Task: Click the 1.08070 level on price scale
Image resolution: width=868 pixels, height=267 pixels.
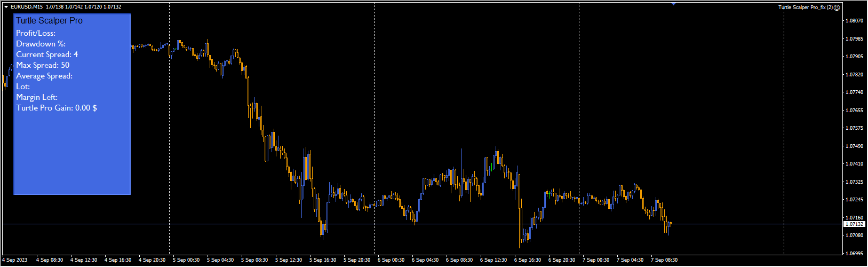Action: pyautogui.click(x=854, y=21)
